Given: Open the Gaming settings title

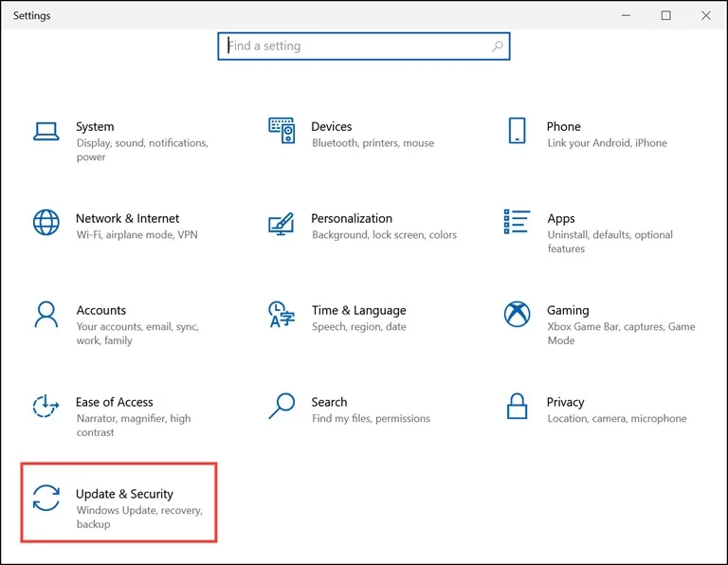Looking at the screenshot, I should 568,311.
